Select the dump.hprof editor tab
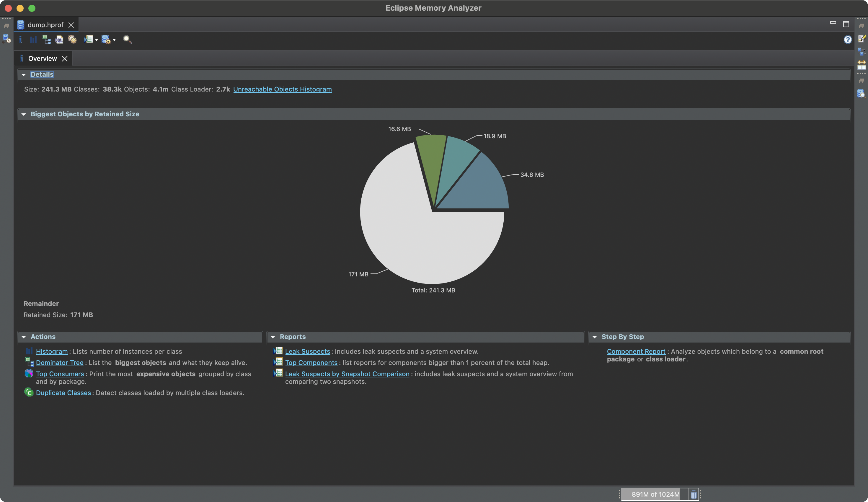The height and width of the screenshot is (502, 868). click(x=45, y=25)
